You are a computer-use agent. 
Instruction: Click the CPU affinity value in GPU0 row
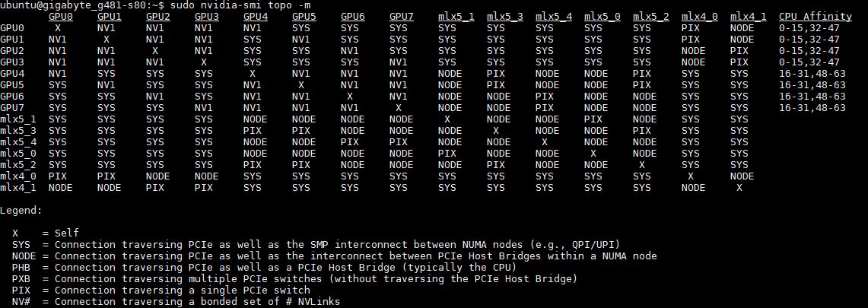[x=812, y=27]
